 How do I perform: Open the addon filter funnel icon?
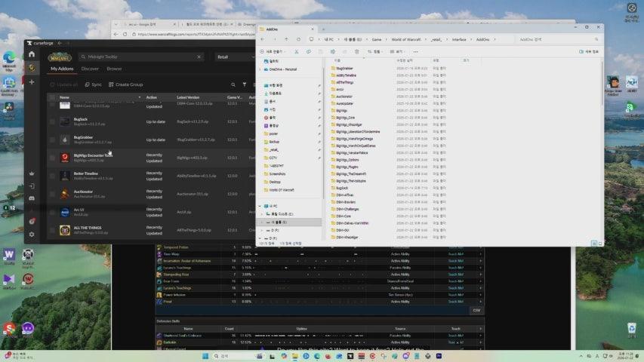(245, 84)
